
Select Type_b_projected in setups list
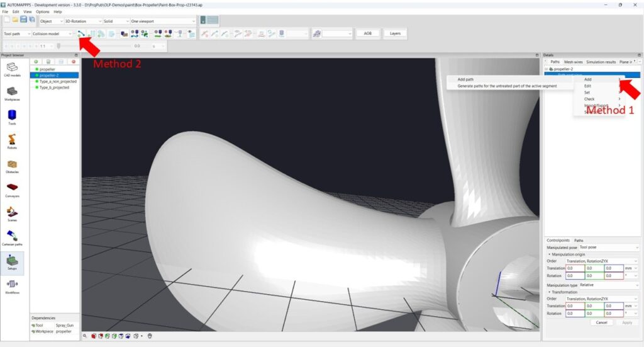pos(54,88)
